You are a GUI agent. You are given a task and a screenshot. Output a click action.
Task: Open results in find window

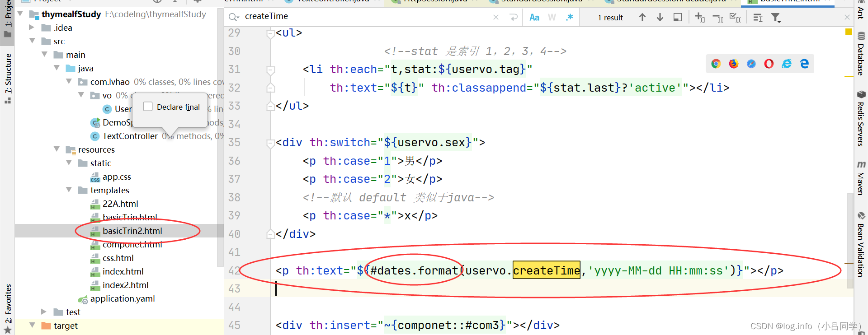(678, 17)
